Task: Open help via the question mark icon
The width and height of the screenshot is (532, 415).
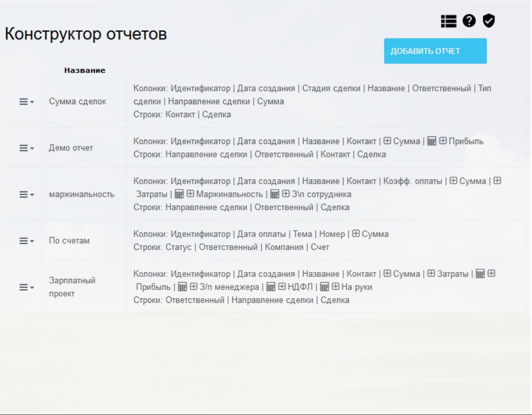Action: [x=468, y=21]
